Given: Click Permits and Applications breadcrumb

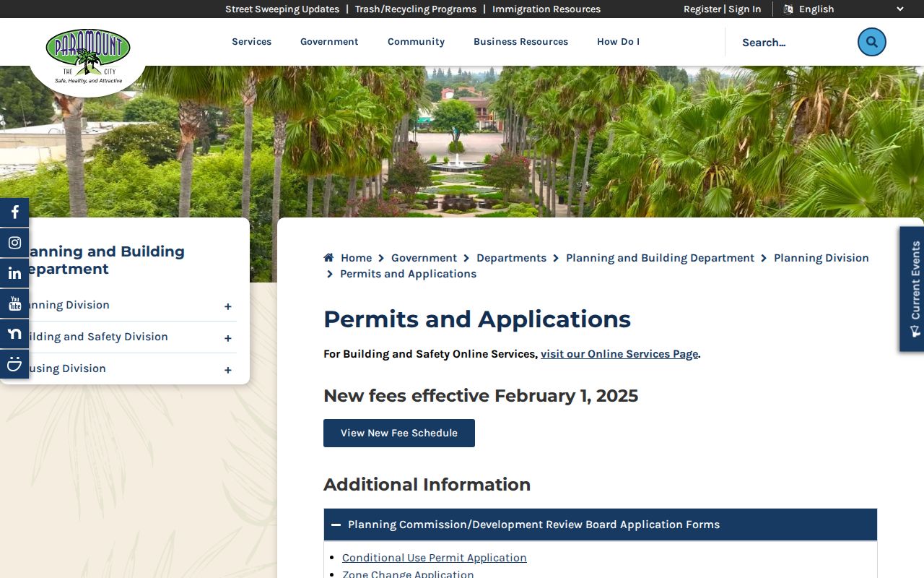Looking at the screenshot, I should [408, 274].
